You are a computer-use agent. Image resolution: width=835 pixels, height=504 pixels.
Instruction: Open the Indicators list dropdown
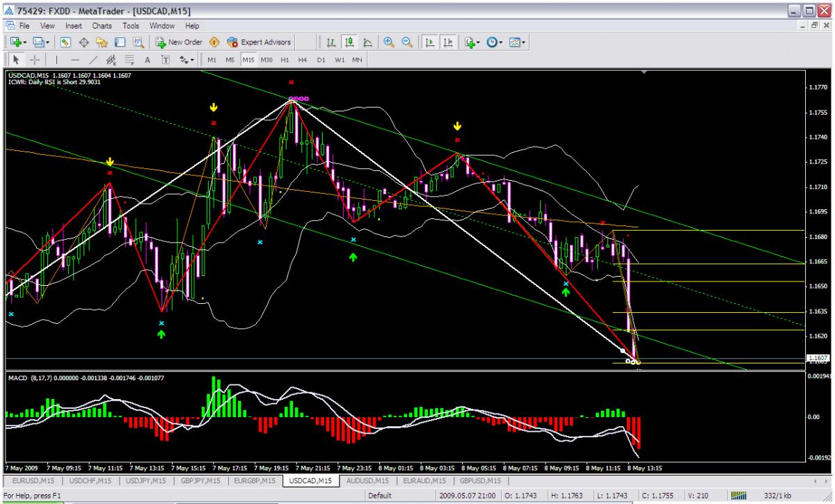pos(473,42)
